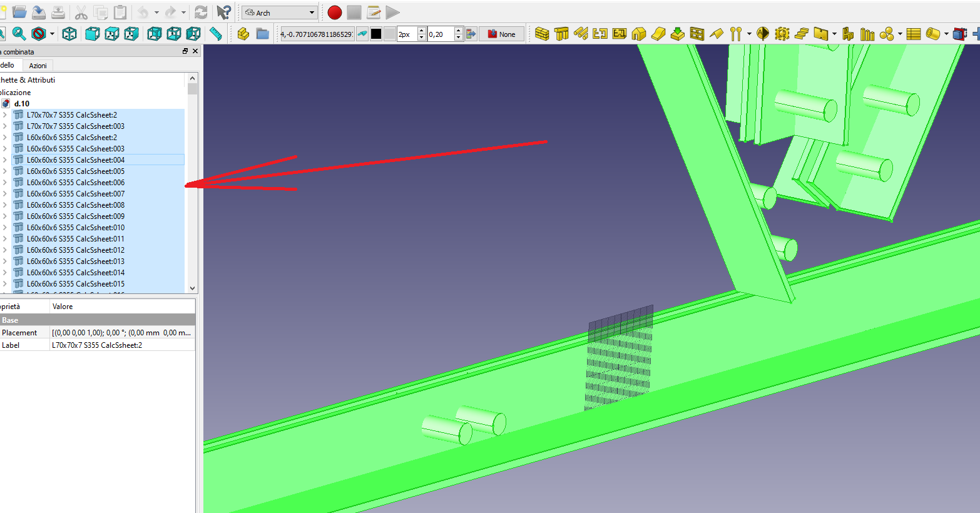980x513 pixels.
Task: Save the current document
Action: 39,12
